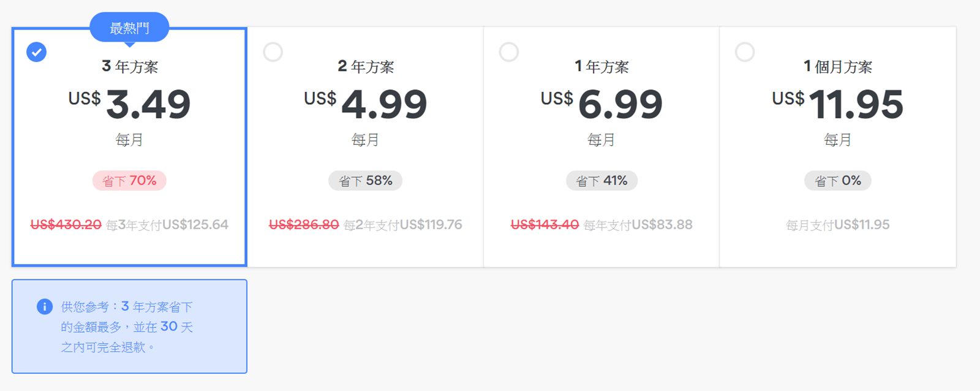Viewport: 980px width, 391px height.
Task: Click the 省下 41% discount badge
Action: pyautogui.click(x=601, y=181)
